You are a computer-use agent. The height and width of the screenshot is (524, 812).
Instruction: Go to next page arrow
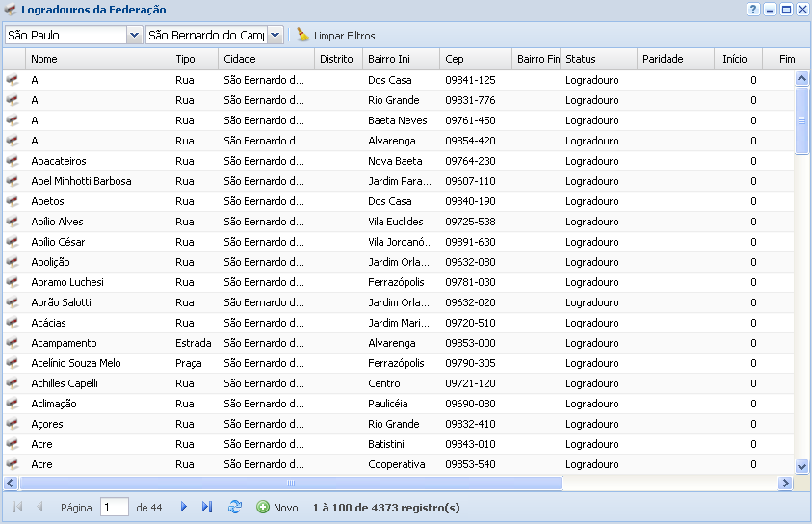[184, 507]
